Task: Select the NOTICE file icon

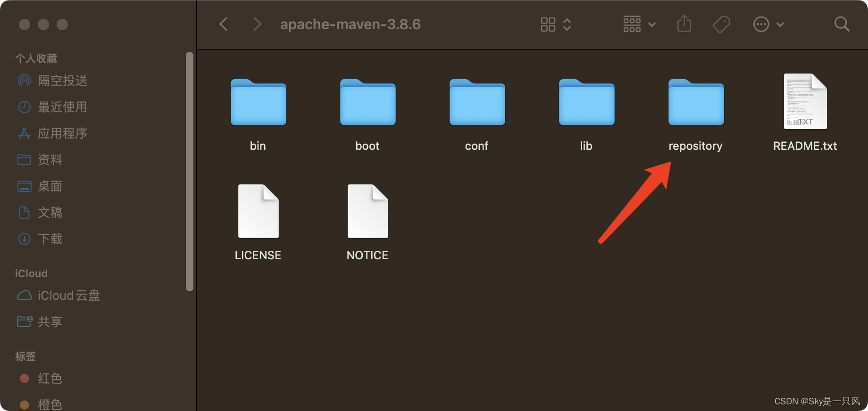Action: tap(367, 211)
